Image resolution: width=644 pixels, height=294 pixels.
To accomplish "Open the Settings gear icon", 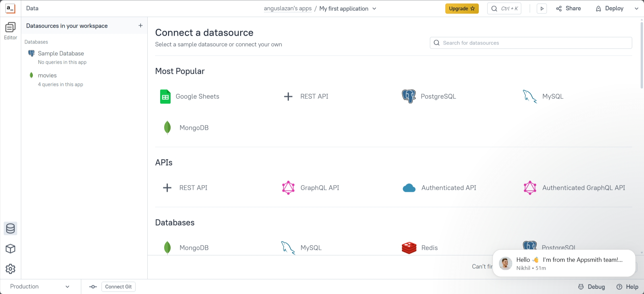I will pos(10,269).
